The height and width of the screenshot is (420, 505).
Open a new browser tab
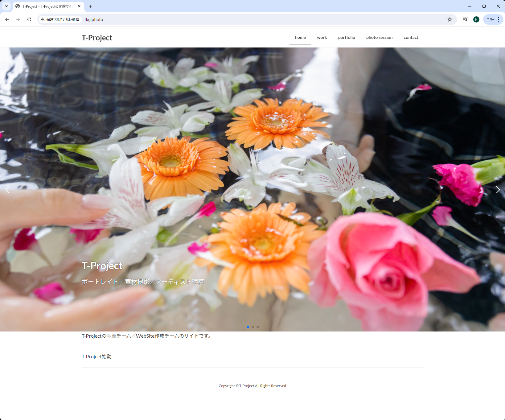90,6
